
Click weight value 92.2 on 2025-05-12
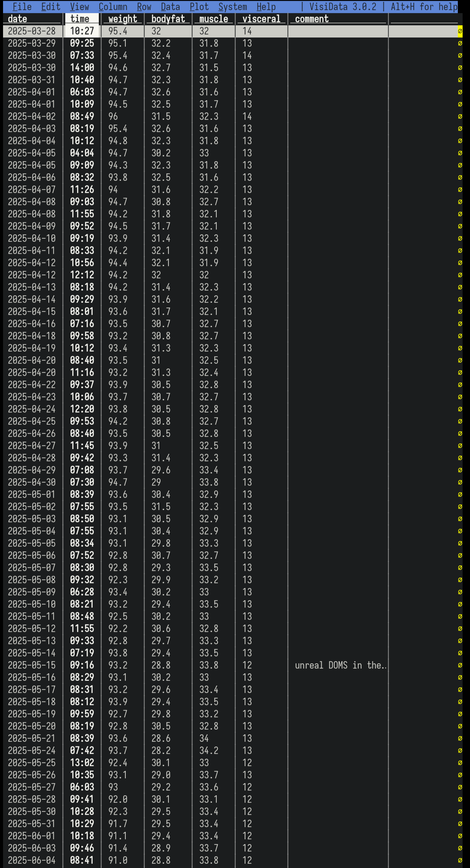pyautogui.click(x=118, y=628)
